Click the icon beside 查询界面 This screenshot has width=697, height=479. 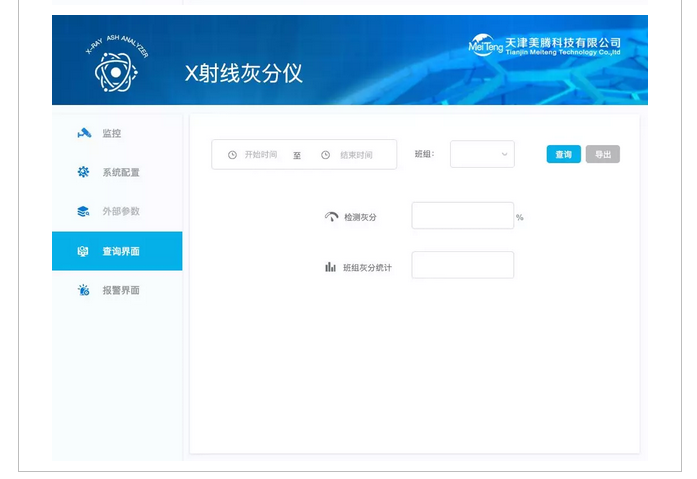83,251
